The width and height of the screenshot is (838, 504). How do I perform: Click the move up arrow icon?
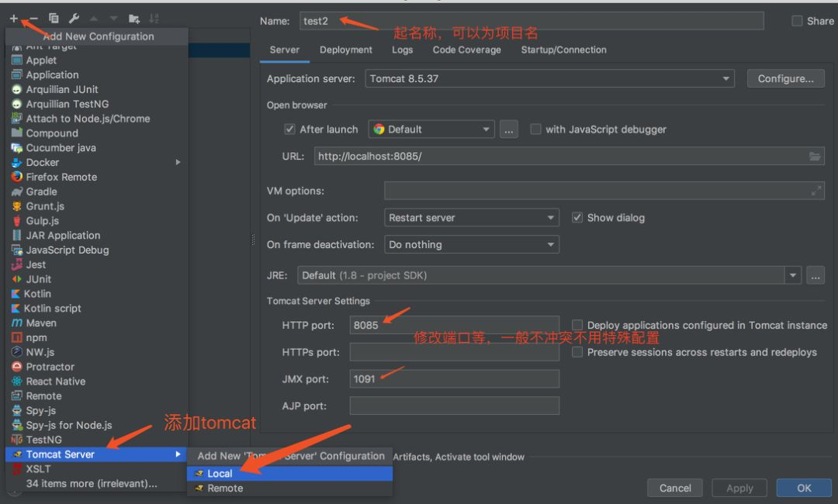(x=94, y=19)
